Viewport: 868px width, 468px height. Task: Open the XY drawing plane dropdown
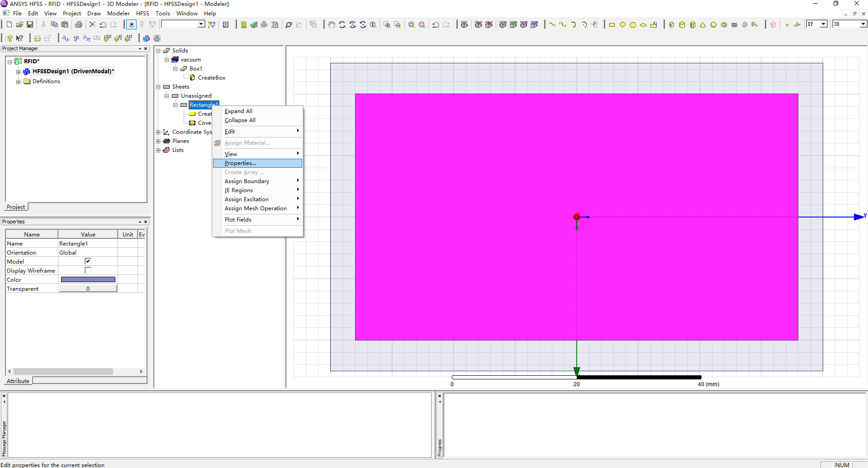[x=823, y=24]
